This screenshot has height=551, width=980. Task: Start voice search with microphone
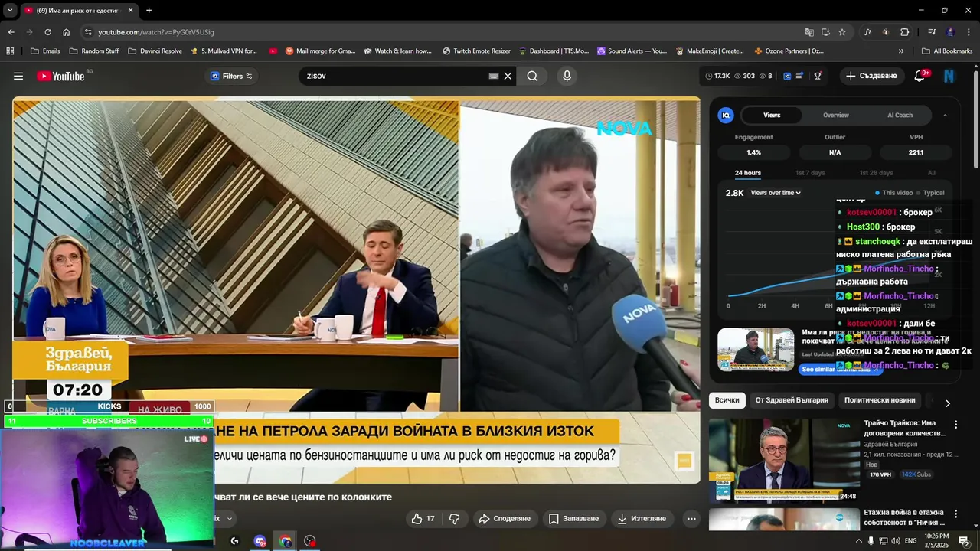coord(567,76)
